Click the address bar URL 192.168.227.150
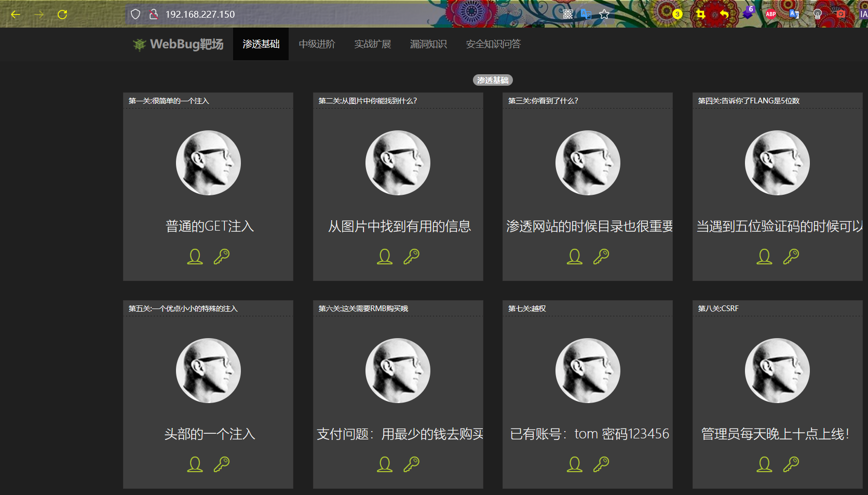Screen dimensions: 868x495 pos(200,15)
